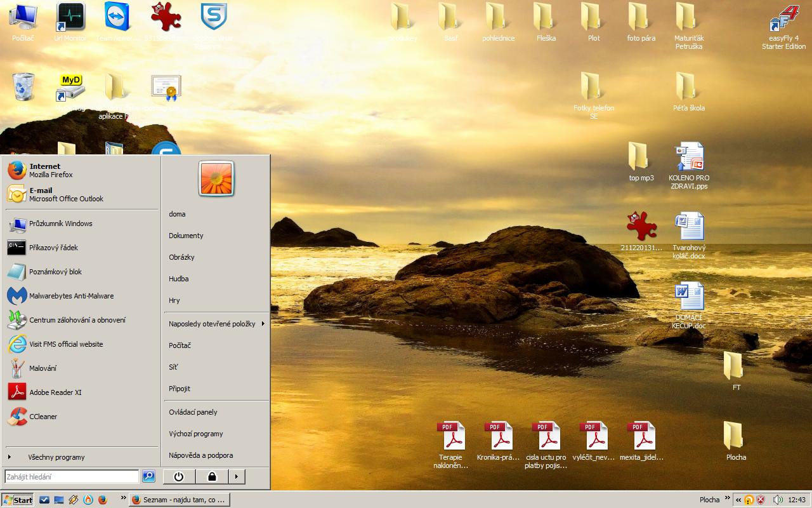Click the Zahájit hledání search field
The image size is (812, 508).
(x=71, y=476)
